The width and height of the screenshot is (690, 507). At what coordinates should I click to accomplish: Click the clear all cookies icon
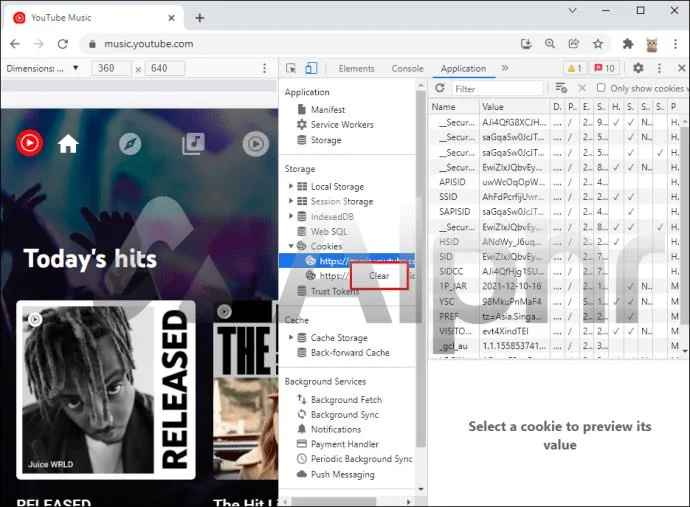[x=561, y=88]
